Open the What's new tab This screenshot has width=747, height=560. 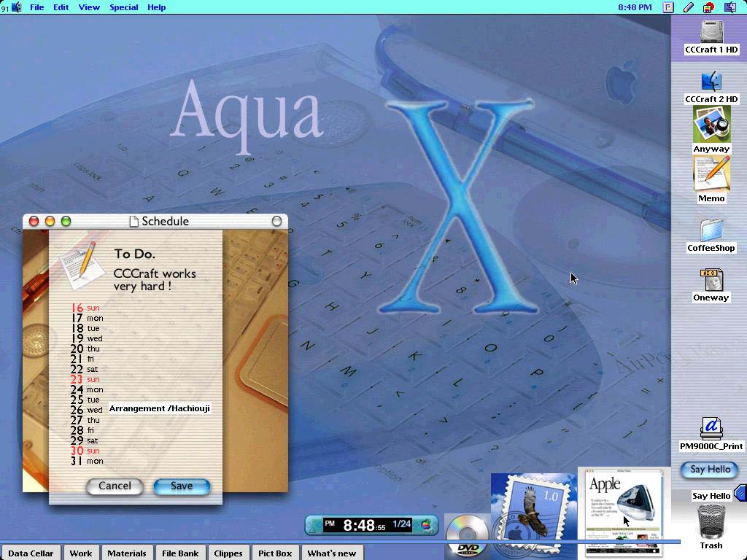pyautogui.click(x=332, y=553)
